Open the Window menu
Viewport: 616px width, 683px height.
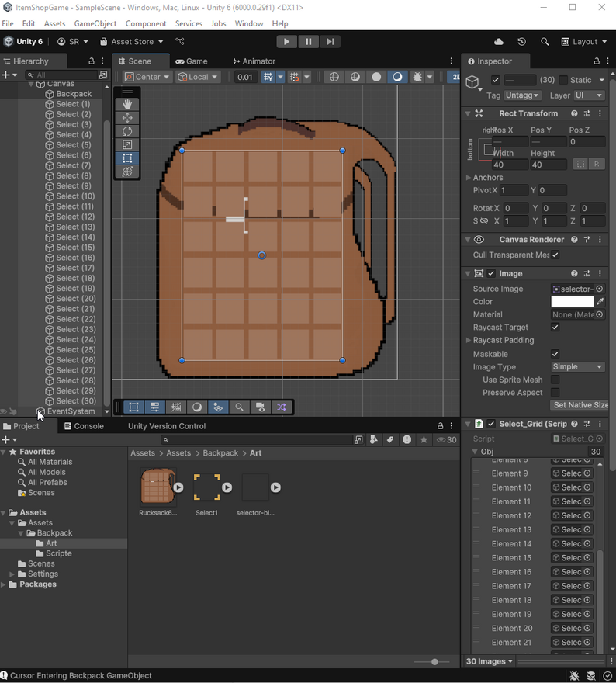(249, 23)
